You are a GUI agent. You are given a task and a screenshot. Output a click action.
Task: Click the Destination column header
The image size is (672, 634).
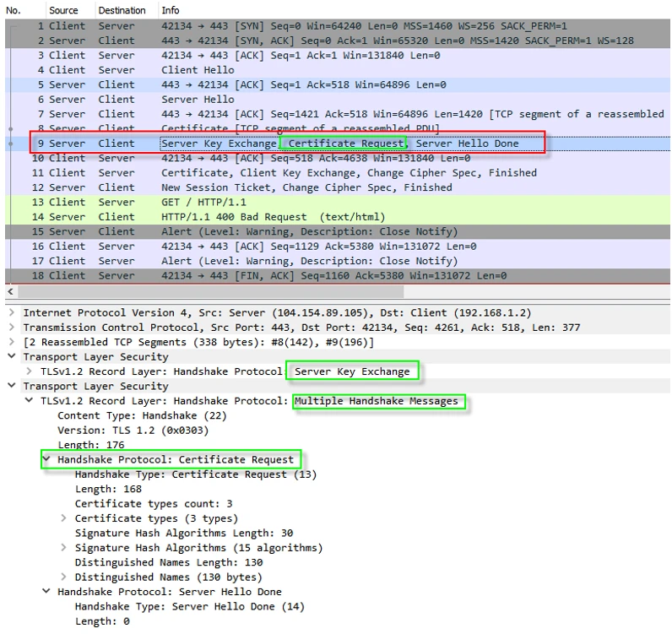122,10
